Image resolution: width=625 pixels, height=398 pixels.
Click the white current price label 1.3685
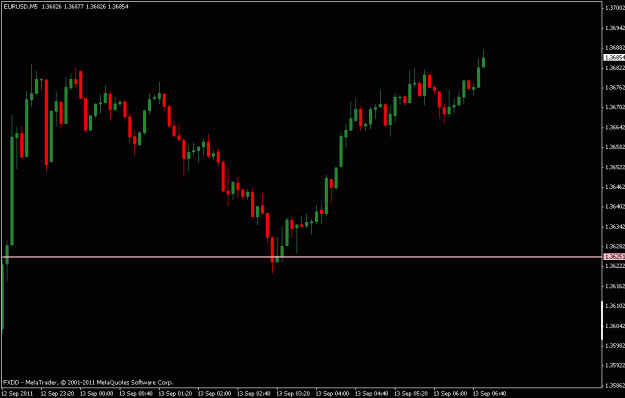point(614,58)
